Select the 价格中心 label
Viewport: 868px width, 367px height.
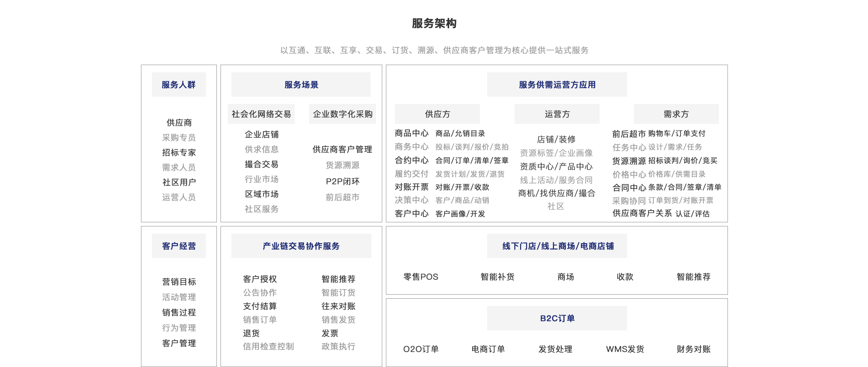(629, 174)
